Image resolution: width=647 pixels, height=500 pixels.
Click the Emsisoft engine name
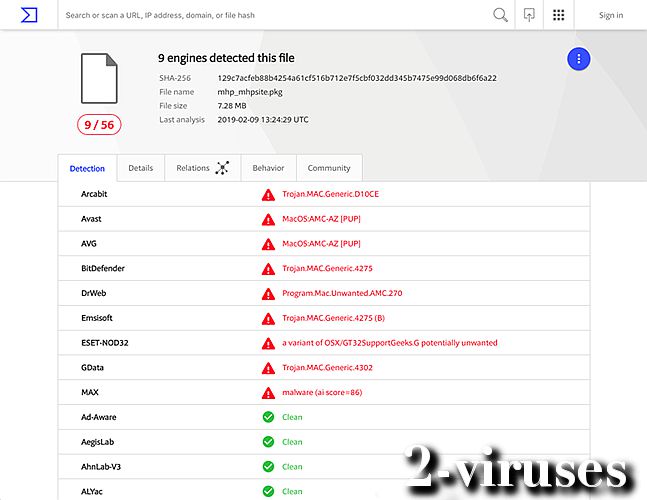point(97,318)
